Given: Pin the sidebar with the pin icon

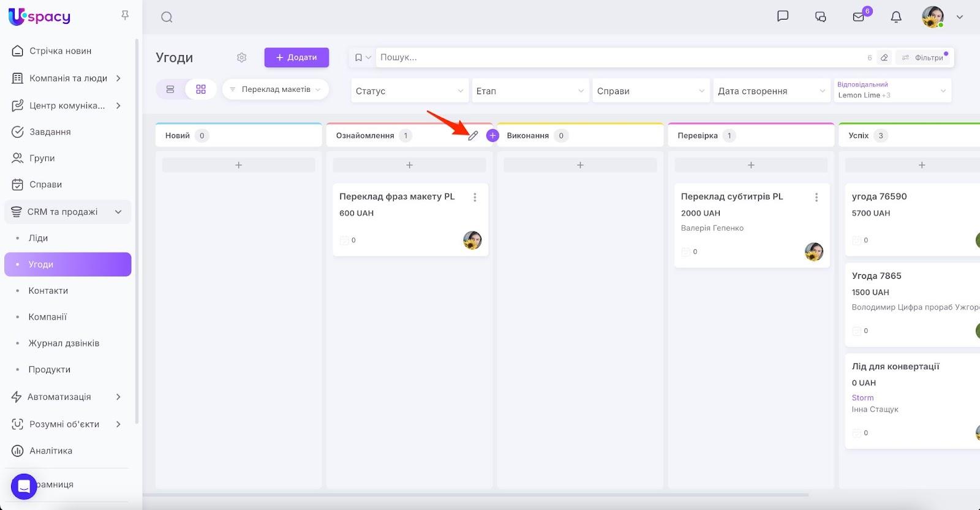Looking at the screenshot, I should (x=125, y=15).
